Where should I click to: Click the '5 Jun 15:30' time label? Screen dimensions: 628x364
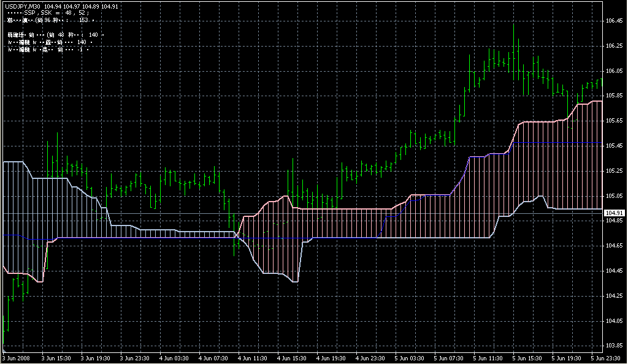527,358
